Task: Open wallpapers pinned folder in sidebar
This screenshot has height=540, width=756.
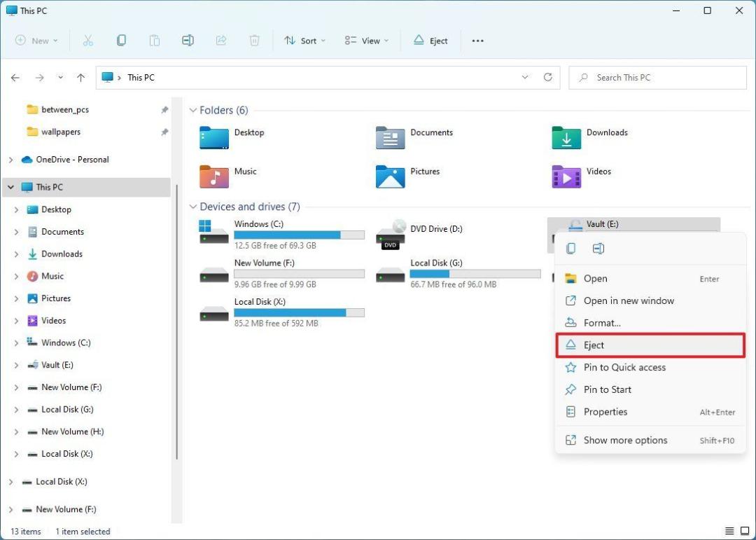Action: point(61,132)
